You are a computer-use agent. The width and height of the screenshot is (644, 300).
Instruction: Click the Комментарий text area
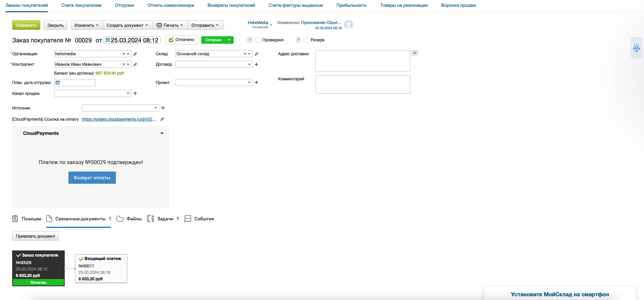(363, 84)
